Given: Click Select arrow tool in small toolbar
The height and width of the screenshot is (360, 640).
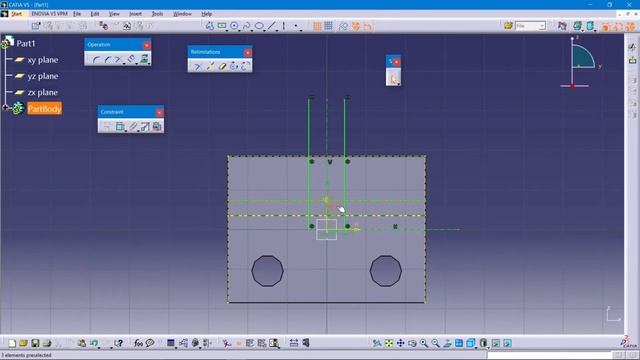Looking at the screenshot, I should 393,79.
